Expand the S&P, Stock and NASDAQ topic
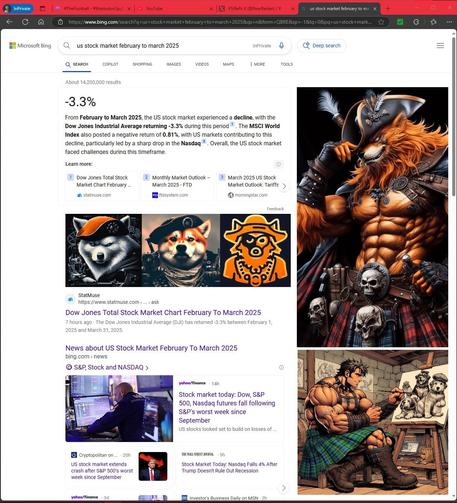This screenshot has height=503, width=457. (107, 367)
